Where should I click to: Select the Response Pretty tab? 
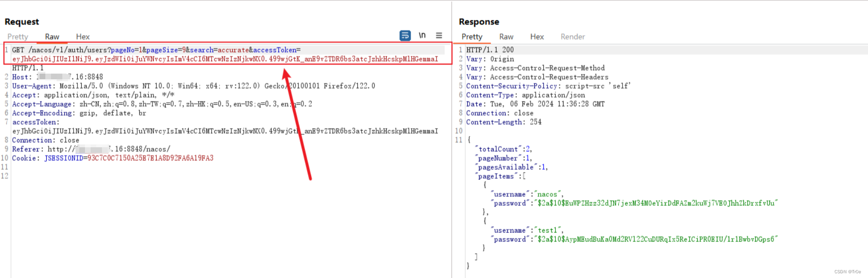[472, 37]
